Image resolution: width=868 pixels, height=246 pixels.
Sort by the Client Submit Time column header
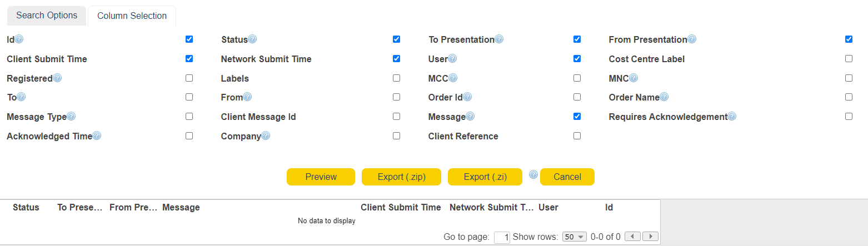pyautogui.click(x=401, y=207)
